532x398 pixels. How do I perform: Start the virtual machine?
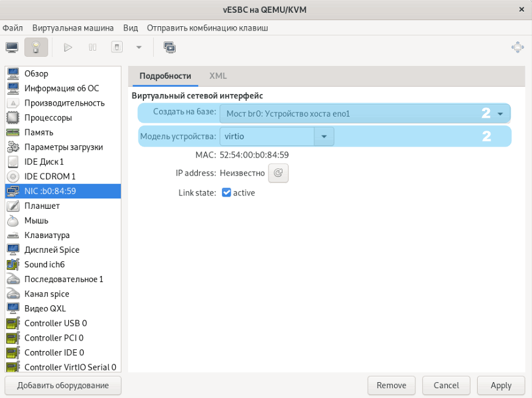pyautogui.click(x=68, y=47)
